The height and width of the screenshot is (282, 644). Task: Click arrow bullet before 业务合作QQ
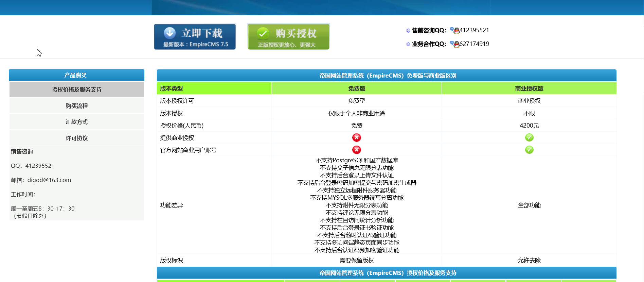coord(408,44)
